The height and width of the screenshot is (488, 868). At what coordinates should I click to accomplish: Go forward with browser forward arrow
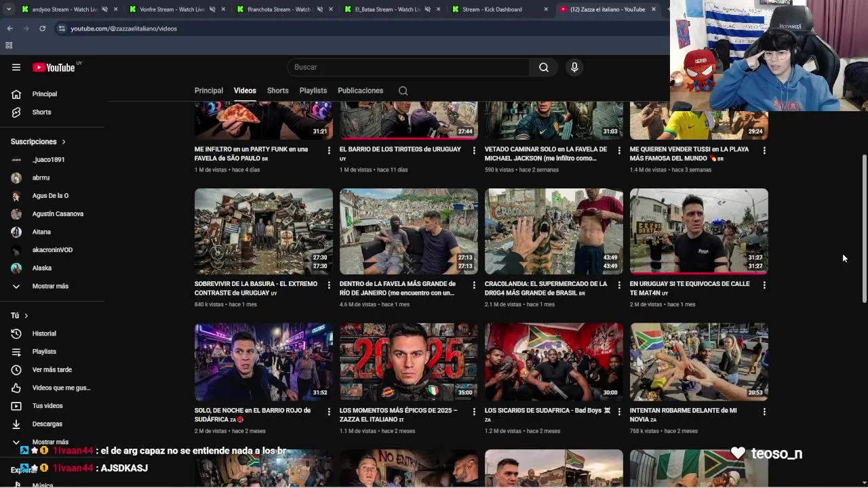[x=26, y=28]
